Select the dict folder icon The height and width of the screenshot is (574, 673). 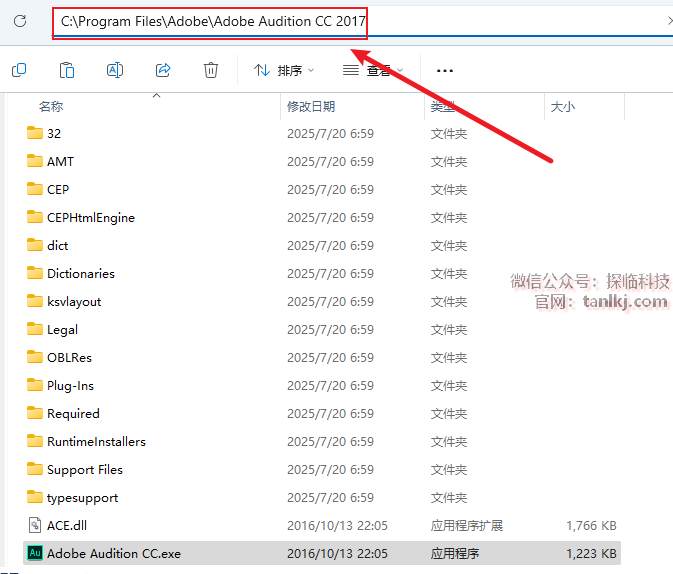pyautogui.click(x=35, y=245)
